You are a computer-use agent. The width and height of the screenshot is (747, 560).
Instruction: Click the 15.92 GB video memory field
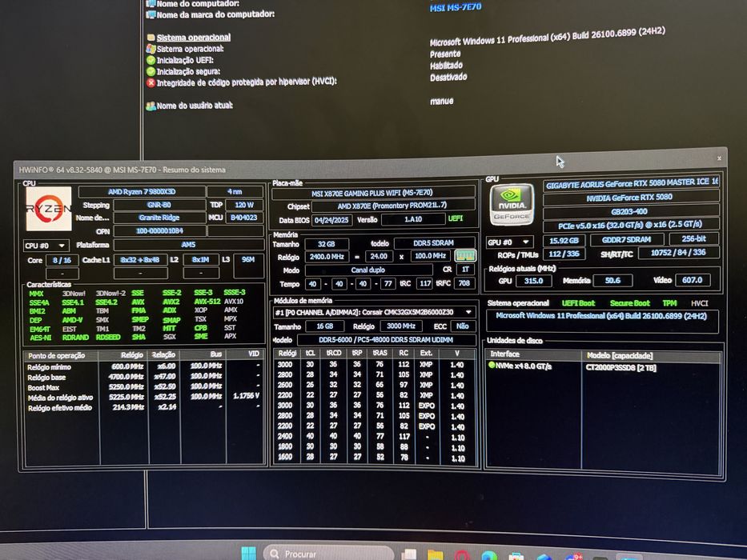564,241
